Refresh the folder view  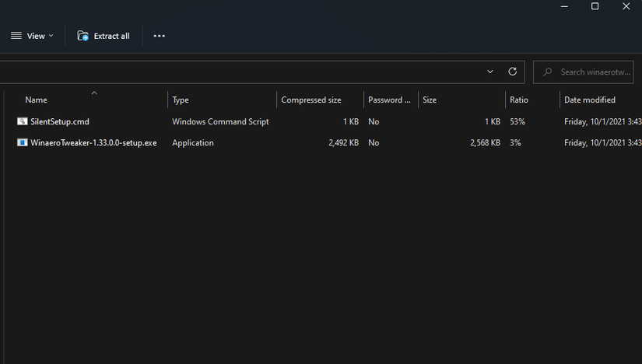512,72
